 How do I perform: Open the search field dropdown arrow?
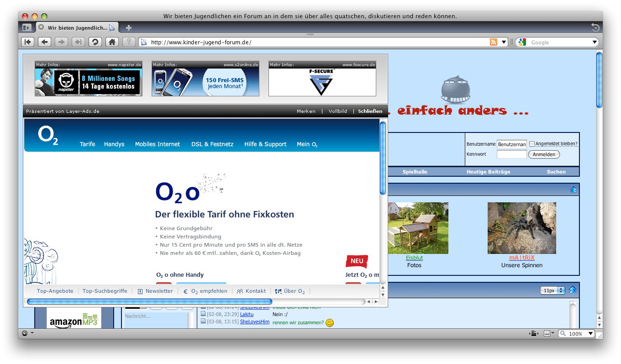tap(595, 42)
